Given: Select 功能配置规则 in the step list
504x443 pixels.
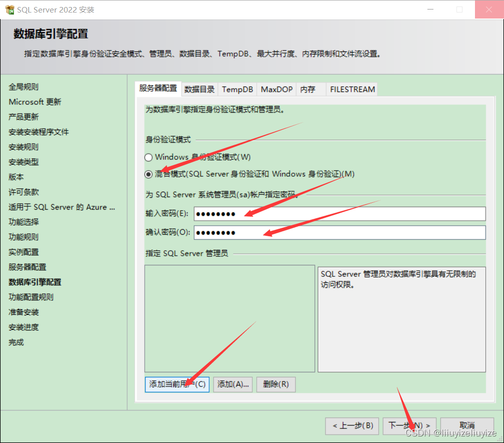Looking at the screenshot, I should (x=31, y=297).
